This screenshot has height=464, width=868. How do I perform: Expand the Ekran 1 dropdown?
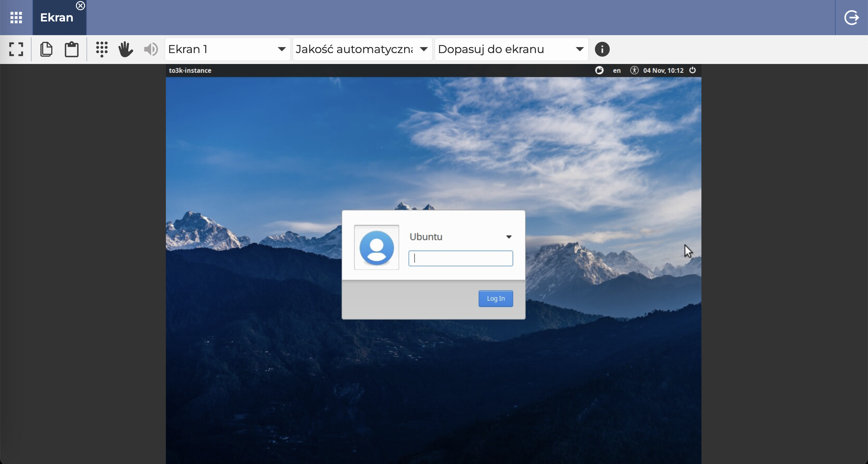point(227,49)
